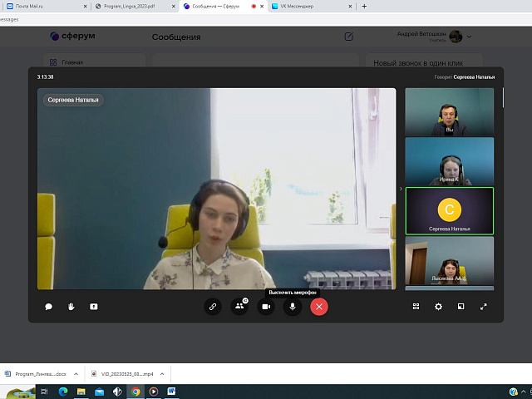Open call settings gear
Viewport: 532px width, 399px height.
[439, 307]
